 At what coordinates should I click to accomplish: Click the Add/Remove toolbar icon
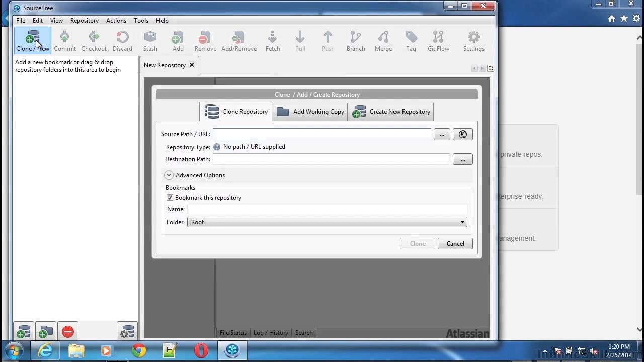pyautogui.click(x=239, y=41)
